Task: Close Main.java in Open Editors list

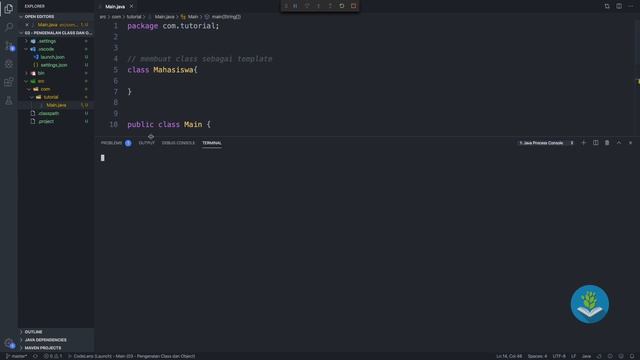Action: [x=27, y=25]
